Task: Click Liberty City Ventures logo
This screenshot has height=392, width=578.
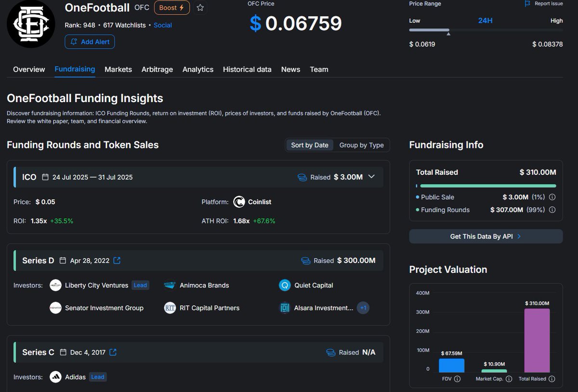Action: [x=55, y=285]
